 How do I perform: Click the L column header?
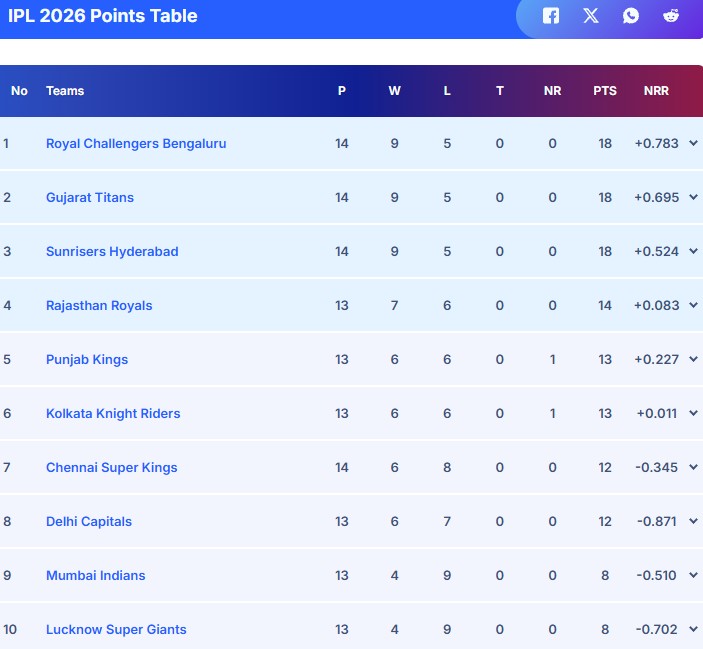coord(447,91)
